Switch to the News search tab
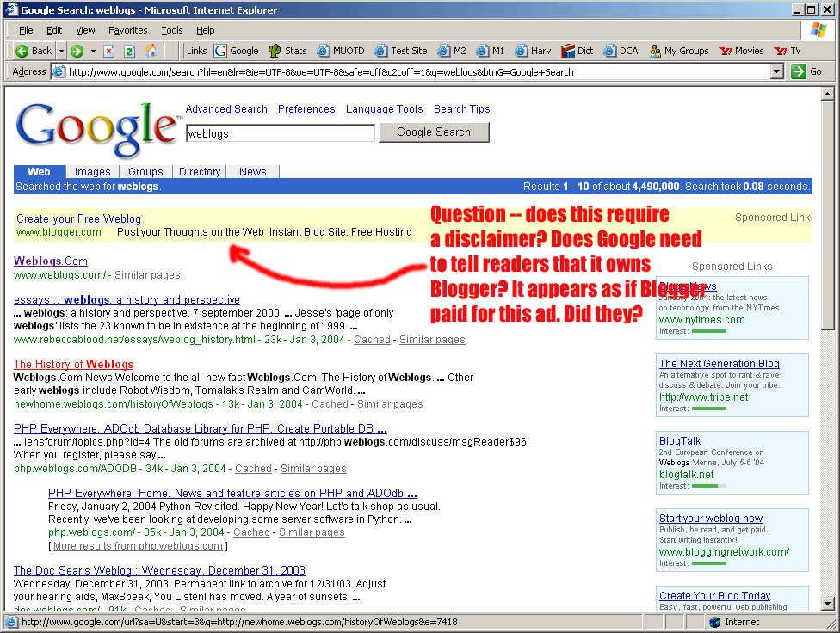The image size is (840, 633). pyautogui.click(x=252, y=172)
